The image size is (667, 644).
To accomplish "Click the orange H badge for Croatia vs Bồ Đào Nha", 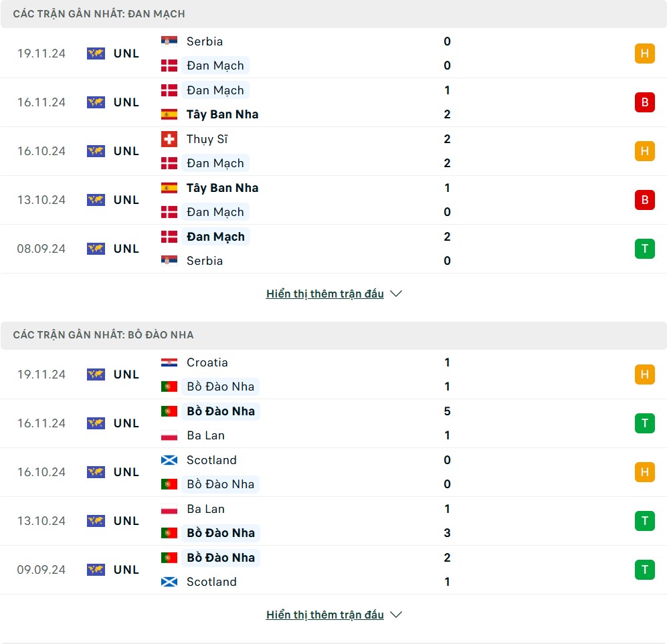I will pos(644,374).
